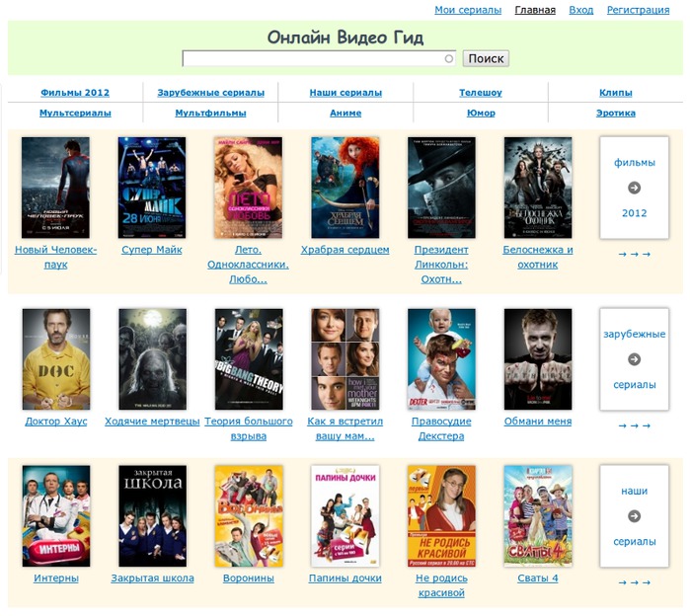Open the Не родись красивой poster
The width and height of the screenshot is (690, 616).
click(441, 515)
